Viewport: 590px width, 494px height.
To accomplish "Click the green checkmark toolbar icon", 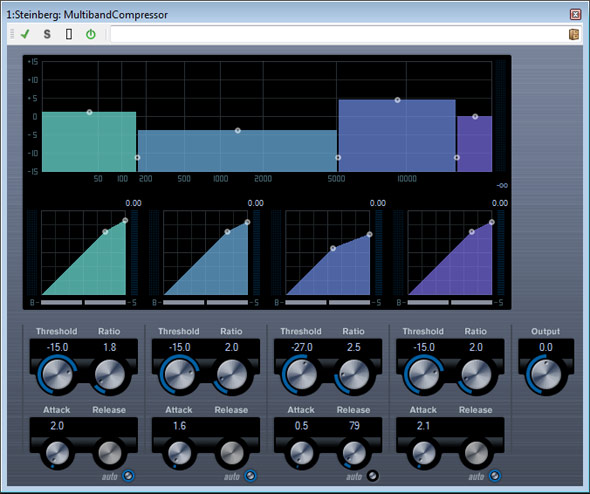I will tap(25, 34).
